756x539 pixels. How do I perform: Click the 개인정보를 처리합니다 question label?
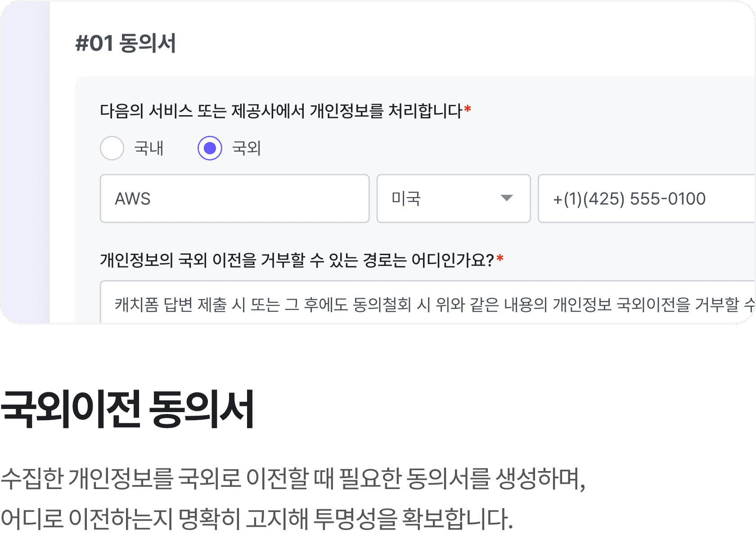coord(281,111)
